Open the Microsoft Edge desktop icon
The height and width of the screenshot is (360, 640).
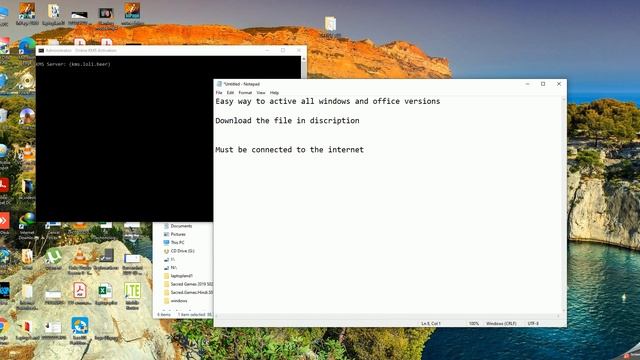tap(27, 46)
